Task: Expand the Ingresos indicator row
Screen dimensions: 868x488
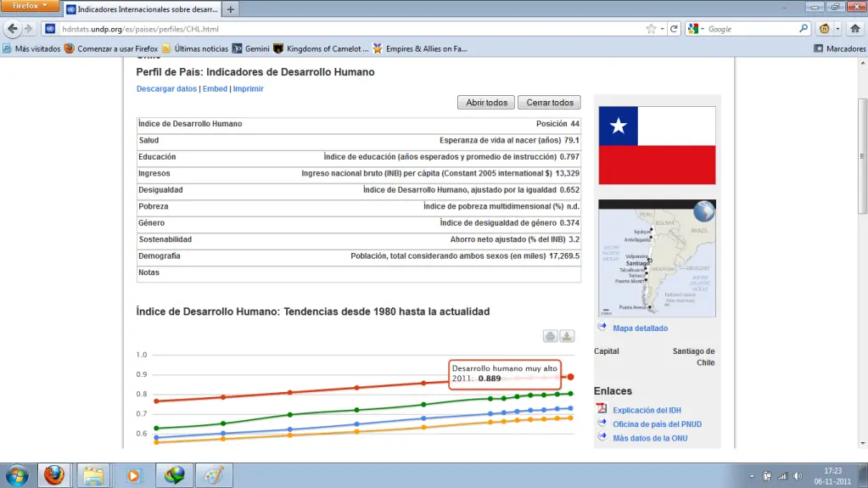Action: click(x=359, y=173)
